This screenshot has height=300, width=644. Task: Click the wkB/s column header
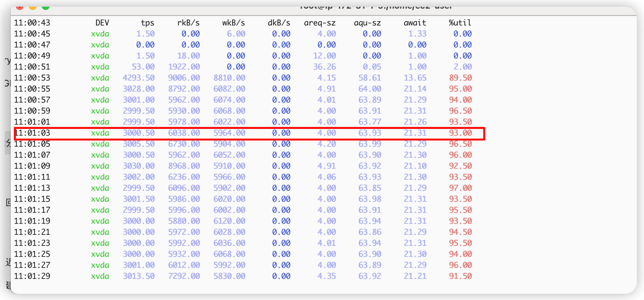click(x=233, y=23)
